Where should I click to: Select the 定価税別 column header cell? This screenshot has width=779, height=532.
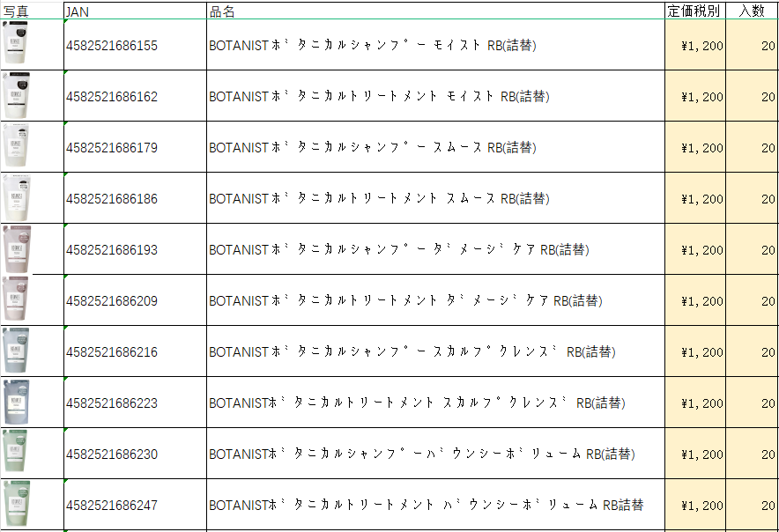(x=695, y=11)
